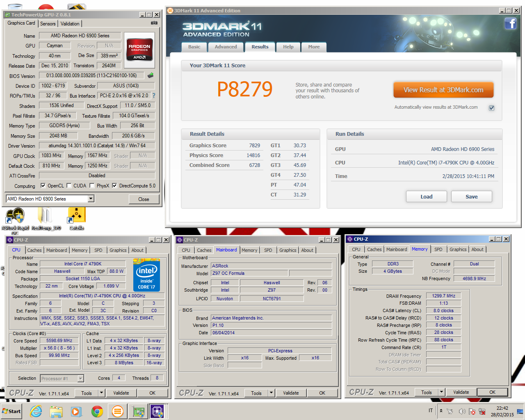Viewport: 525px width, 420px height.
Task: Expand Tools dropdown arrow in CPU-Z Memory window
Action: (x=441, y=392)
